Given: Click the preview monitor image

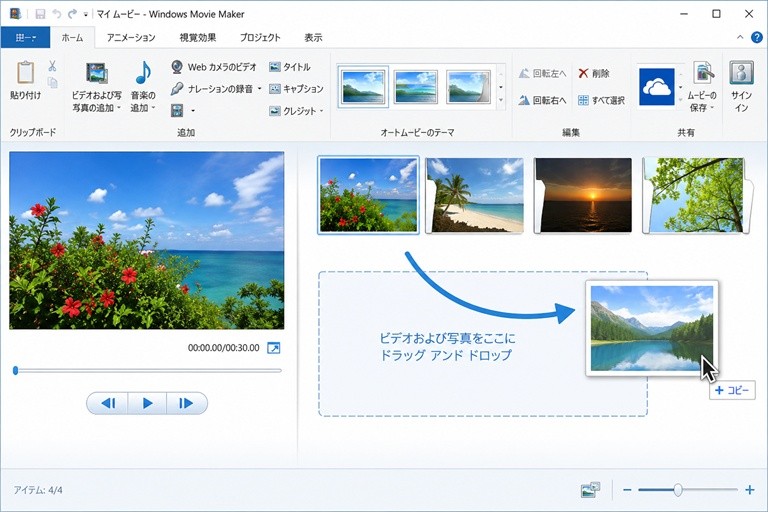Looking at the screenshot, I should click(x=146, y=240).
